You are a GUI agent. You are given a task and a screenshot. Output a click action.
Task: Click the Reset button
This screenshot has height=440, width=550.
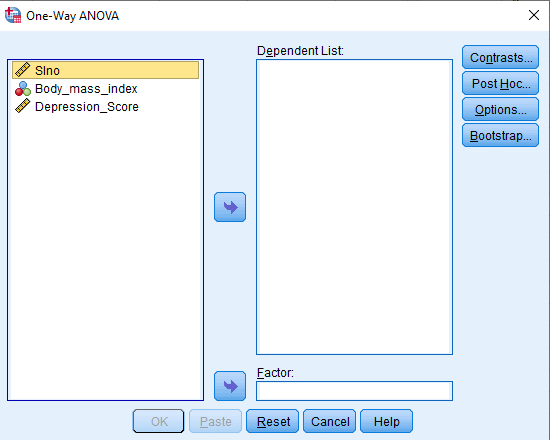[273, 421]
